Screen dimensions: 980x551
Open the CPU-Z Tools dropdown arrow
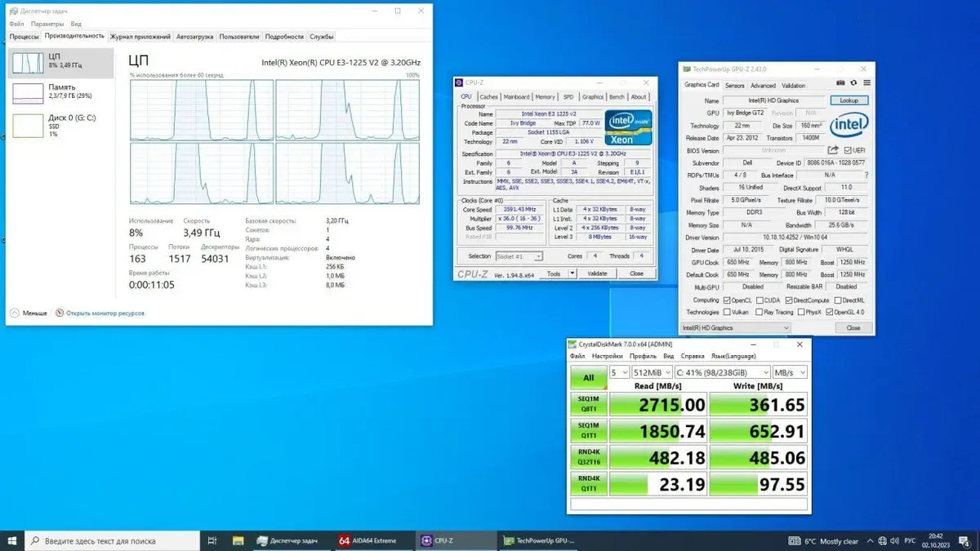(x=572, y=273)
